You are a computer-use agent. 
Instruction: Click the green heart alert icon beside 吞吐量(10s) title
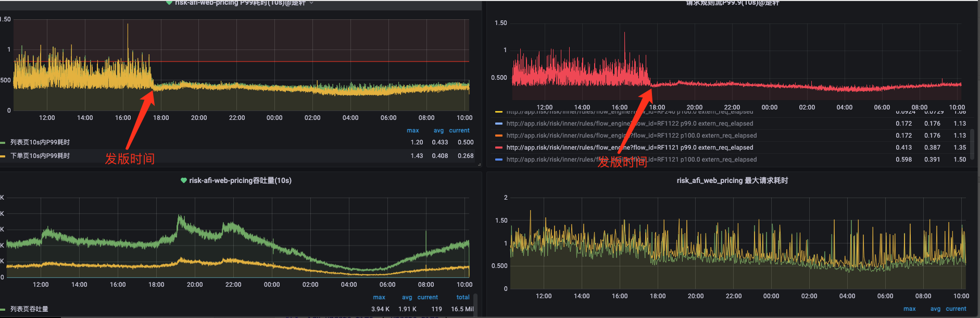pyautogui.click(x=183, y=180)
